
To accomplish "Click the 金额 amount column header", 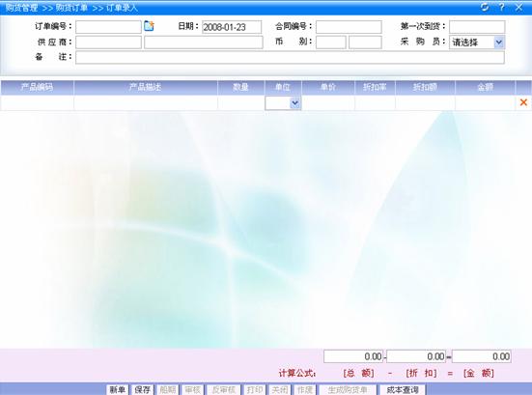I will tap(486, 87).
